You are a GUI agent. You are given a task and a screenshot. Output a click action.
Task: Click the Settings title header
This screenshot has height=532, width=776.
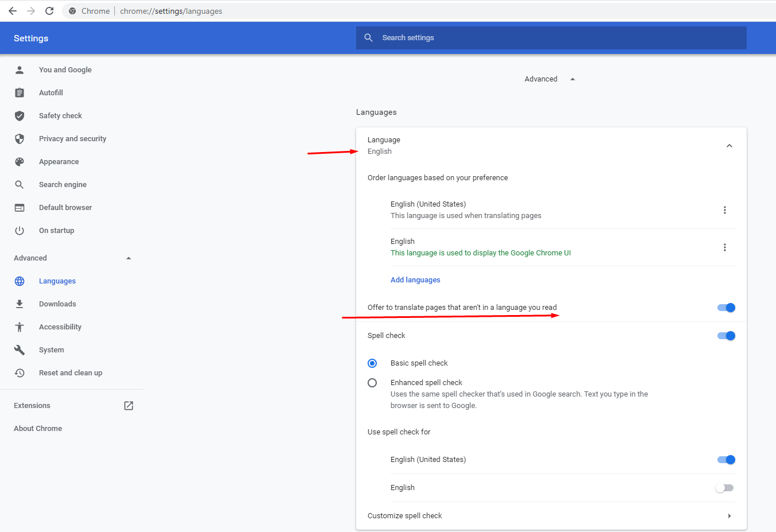pos(31,38)
